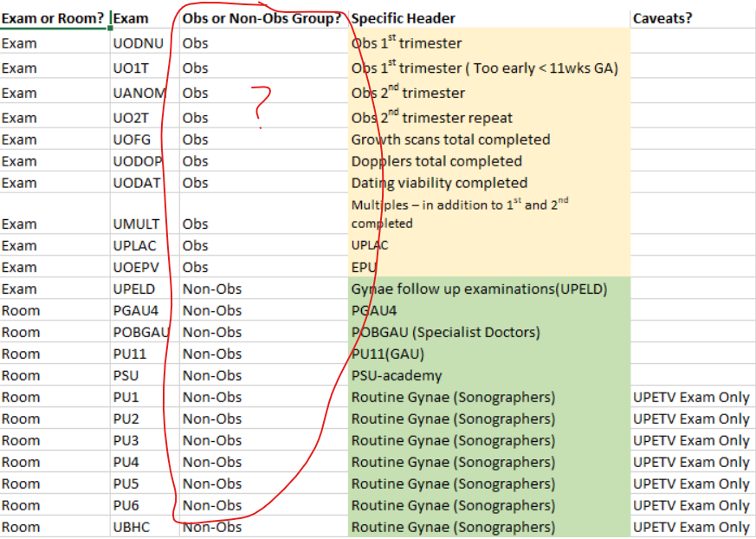Select the "PSU-academy" cell
756x539 pixels.
[489, 375]
